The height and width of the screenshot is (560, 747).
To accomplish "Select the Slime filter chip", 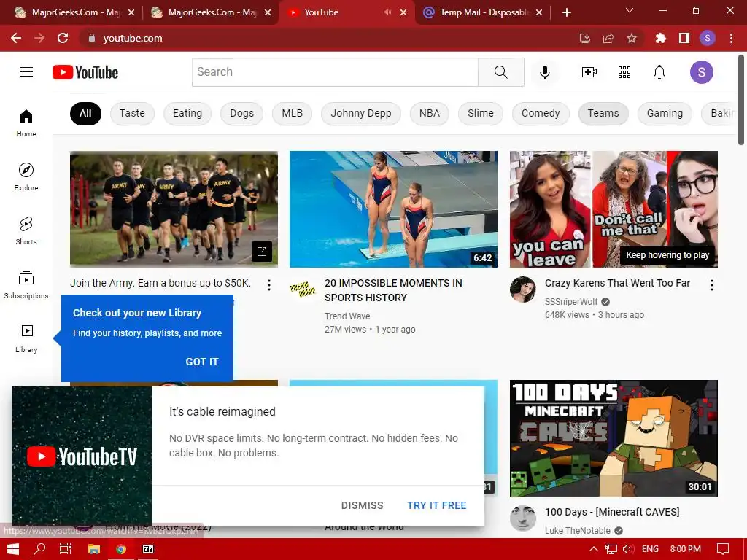I will pos(480,113).
